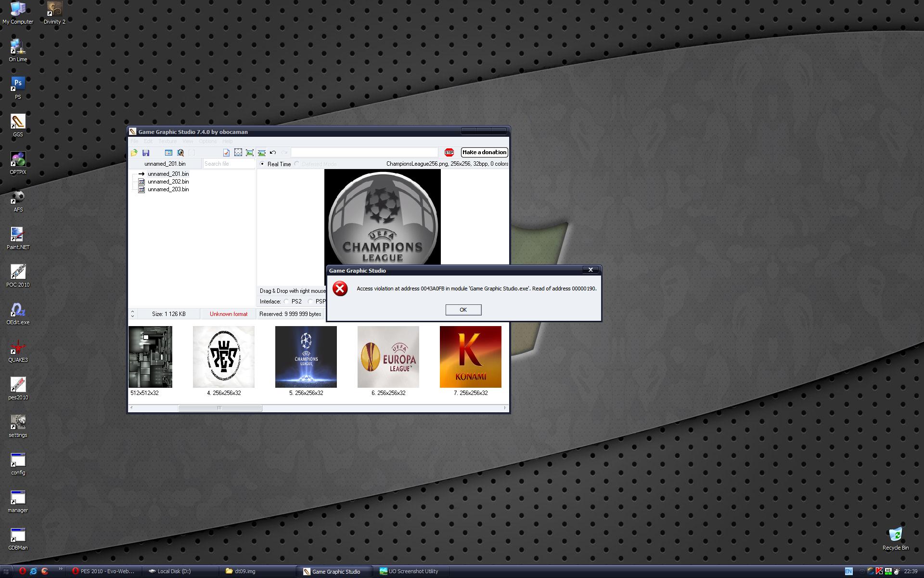Click the Make a donation button

[x=484, y=152]
